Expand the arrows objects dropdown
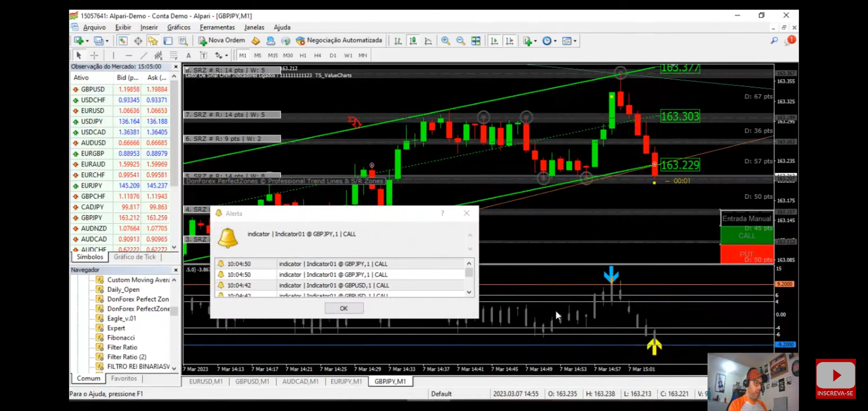 click(x=227, y=56)
